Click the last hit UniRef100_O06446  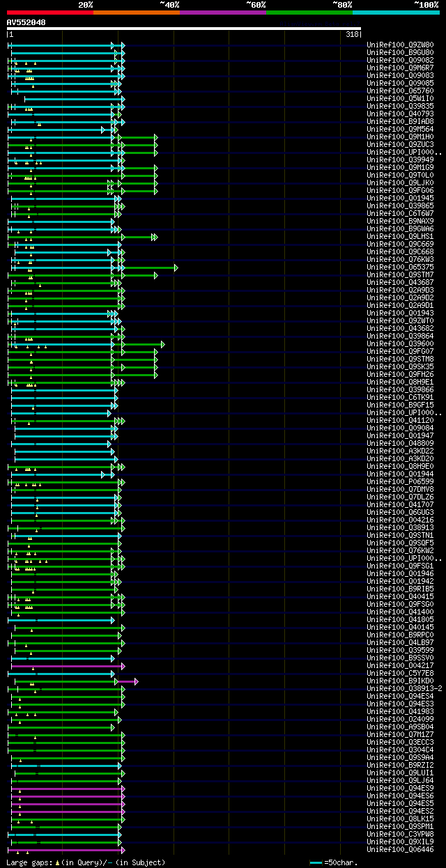[400, 850]
